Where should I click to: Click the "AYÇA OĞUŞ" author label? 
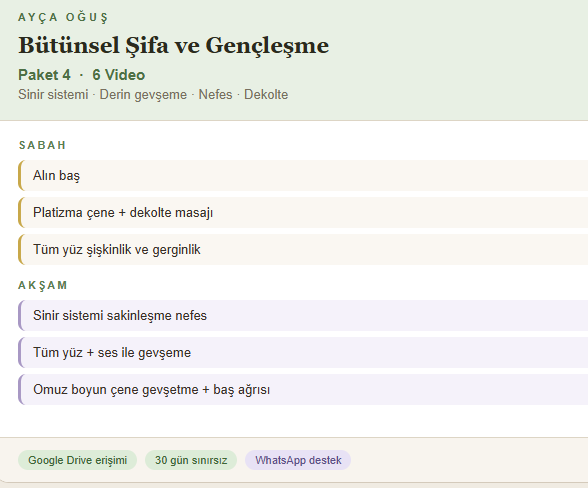(x=63, y=18)
